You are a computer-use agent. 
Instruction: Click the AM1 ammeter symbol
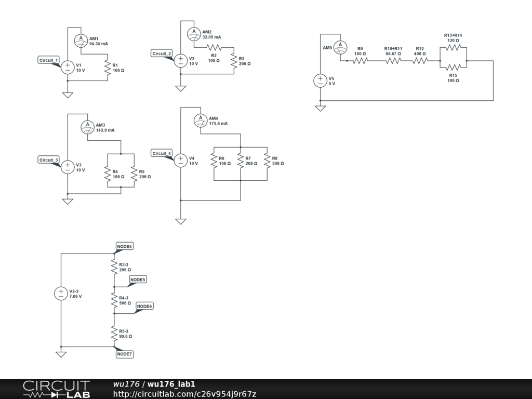click(x=81, y=39)
